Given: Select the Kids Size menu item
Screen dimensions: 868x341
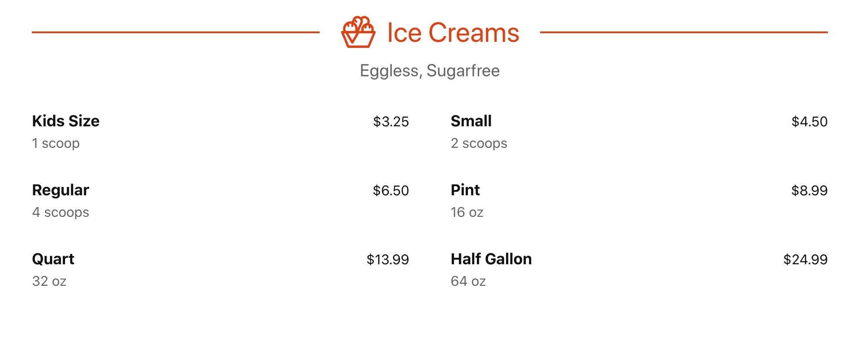Looking at the screenshot, I should click(x=65, y=121).
